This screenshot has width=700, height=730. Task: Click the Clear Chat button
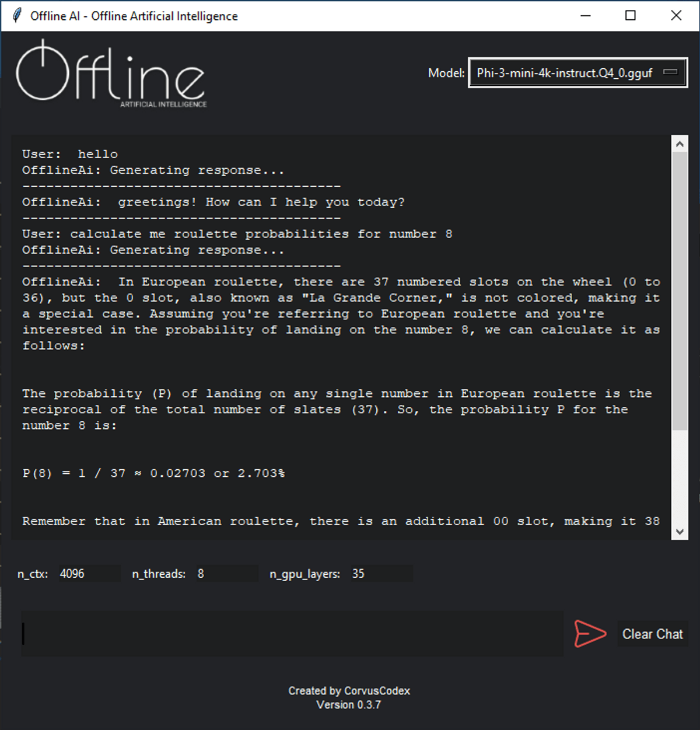(652, 634)
